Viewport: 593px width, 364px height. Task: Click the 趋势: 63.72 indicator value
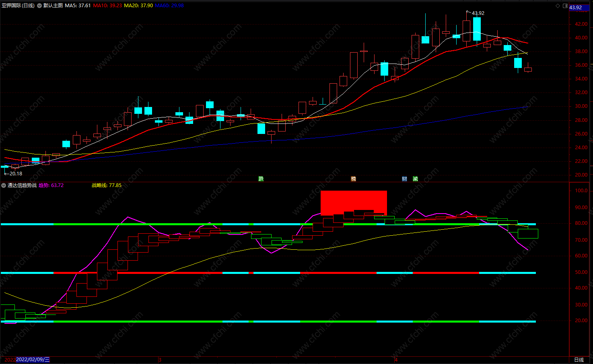click(51, 185)
